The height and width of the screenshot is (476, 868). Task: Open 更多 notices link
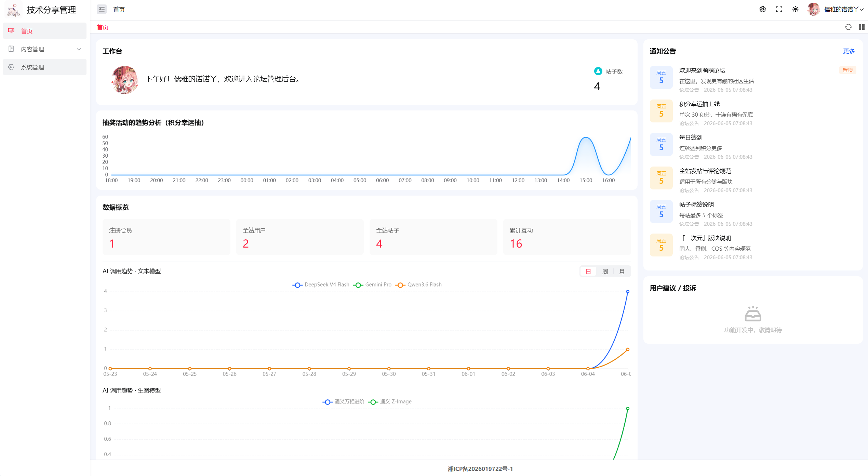[849, 51]
